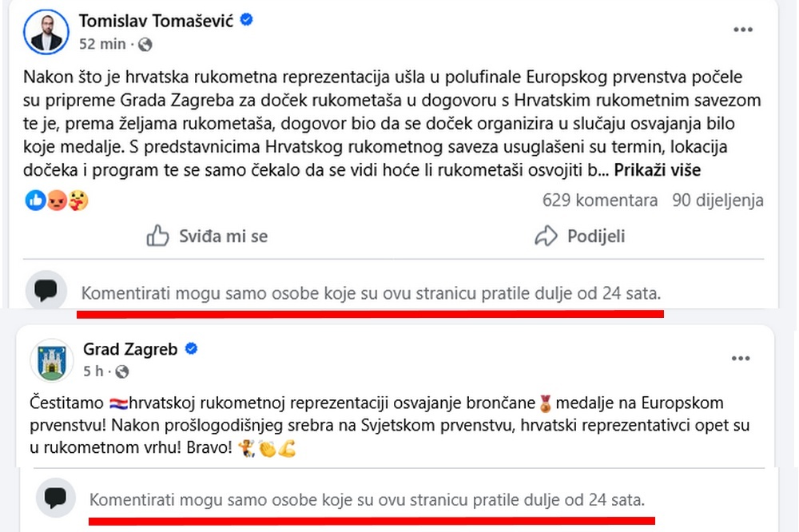The height and width of the screenshot is (532, 799).
Task: Open Tomislav Tomašević's profile picture
Action: point(46,30)
